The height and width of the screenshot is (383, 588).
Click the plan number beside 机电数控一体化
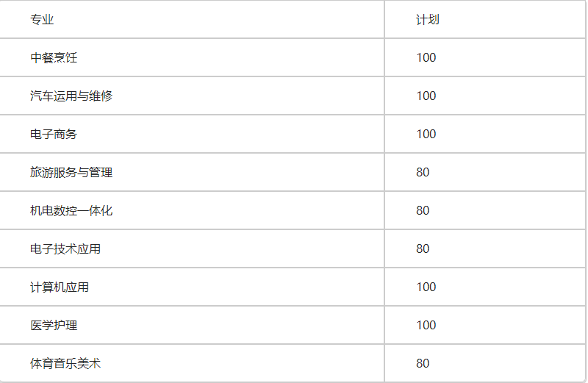point(423,211)
